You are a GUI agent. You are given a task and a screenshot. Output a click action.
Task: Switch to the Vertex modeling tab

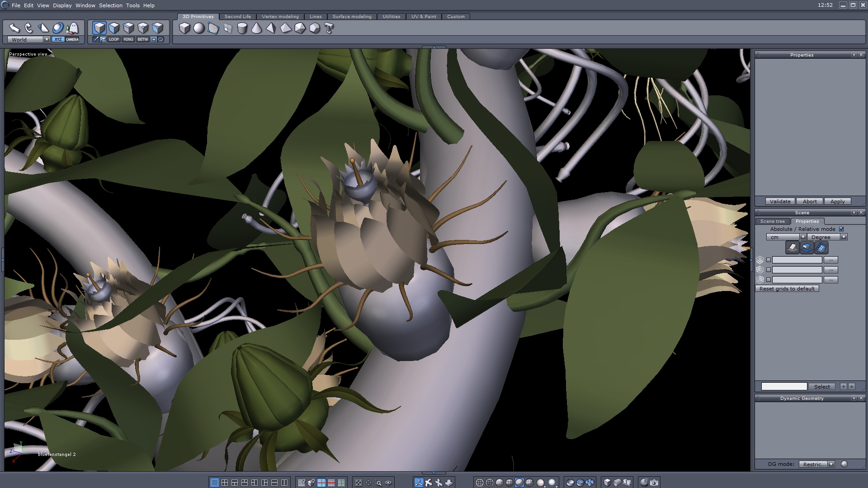pos(280,16)
